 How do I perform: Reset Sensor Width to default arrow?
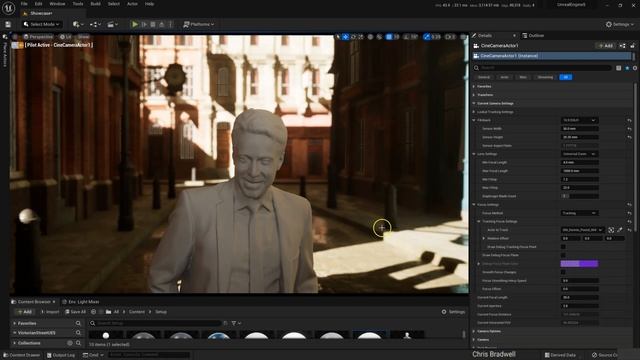[x=629, y=129]
